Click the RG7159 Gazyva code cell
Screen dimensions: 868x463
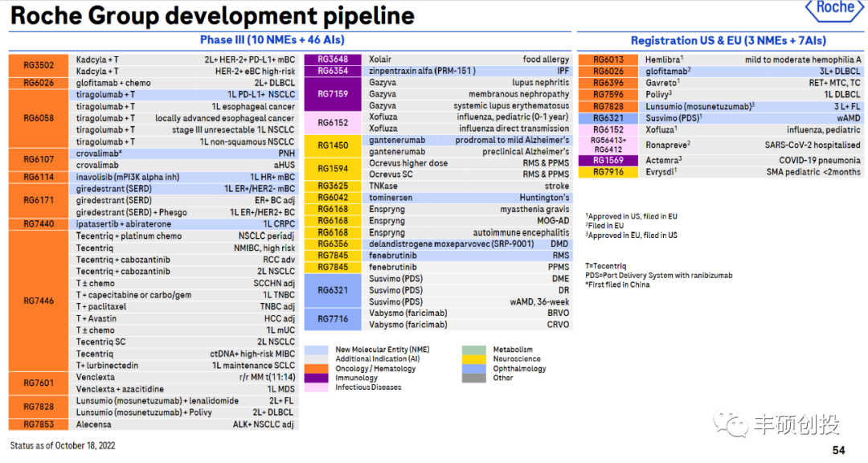pos(333,94)
